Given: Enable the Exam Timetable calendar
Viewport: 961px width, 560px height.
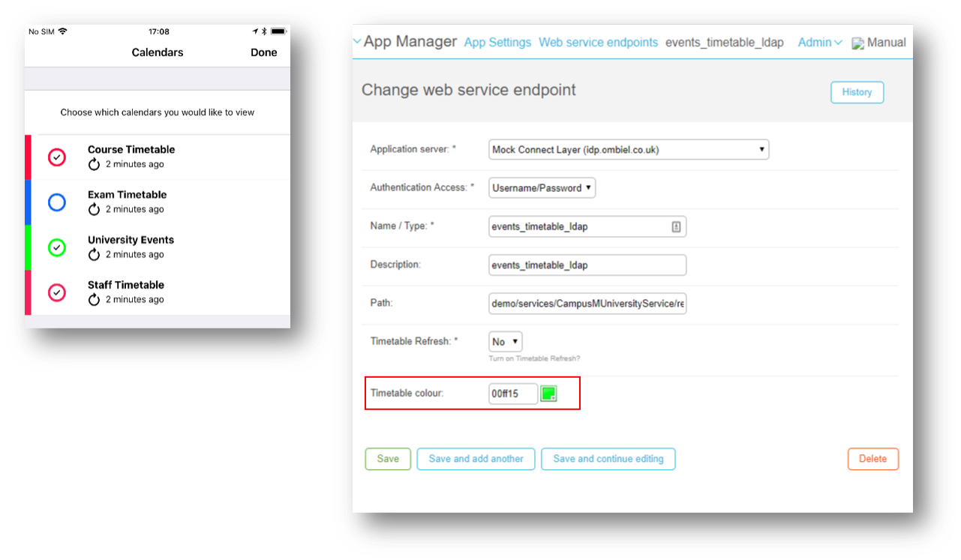Looking at the screenshot, I should pyautogui.click(x=57, y=202).
